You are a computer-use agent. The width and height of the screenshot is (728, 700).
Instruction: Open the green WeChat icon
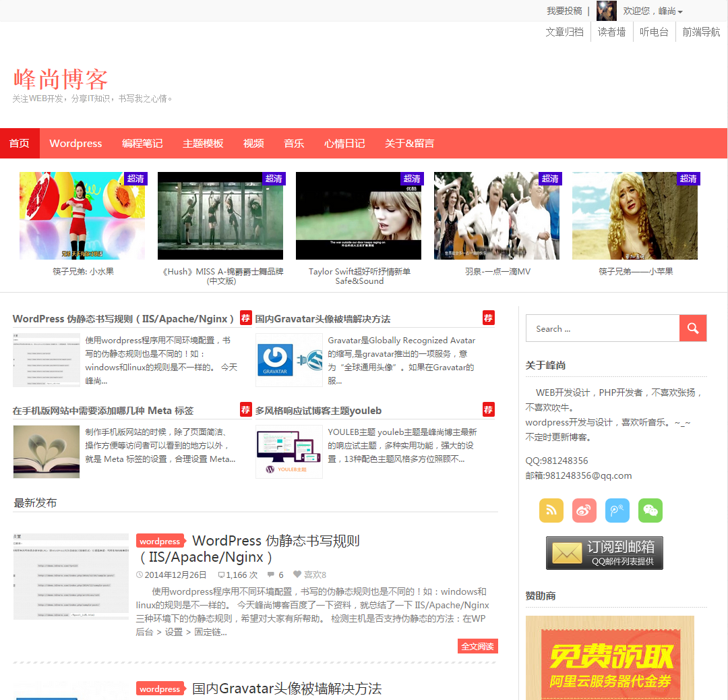pos(650,511)
